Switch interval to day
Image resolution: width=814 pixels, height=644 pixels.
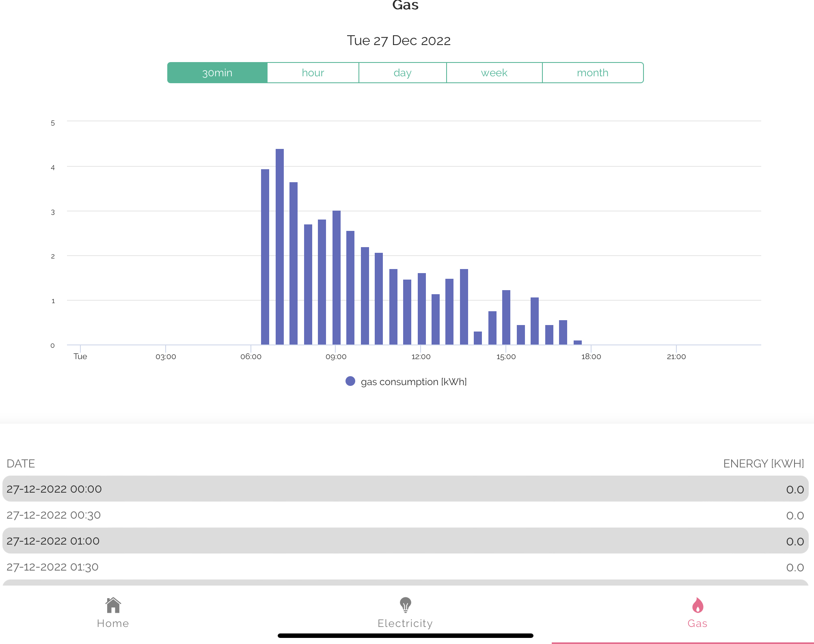pos(402,73)
